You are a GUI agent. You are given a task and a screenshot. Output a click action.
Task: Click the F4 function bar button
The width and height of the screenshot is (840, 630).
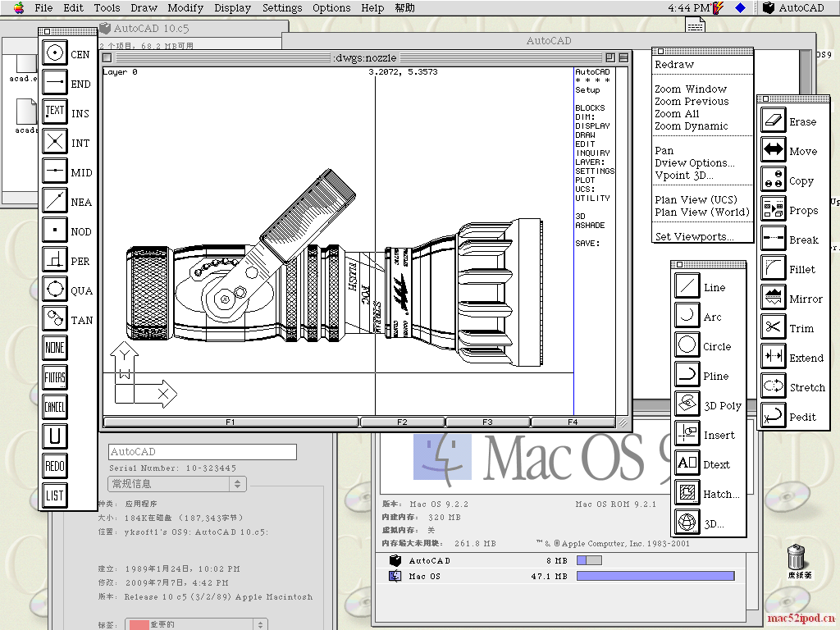(573, 422)
